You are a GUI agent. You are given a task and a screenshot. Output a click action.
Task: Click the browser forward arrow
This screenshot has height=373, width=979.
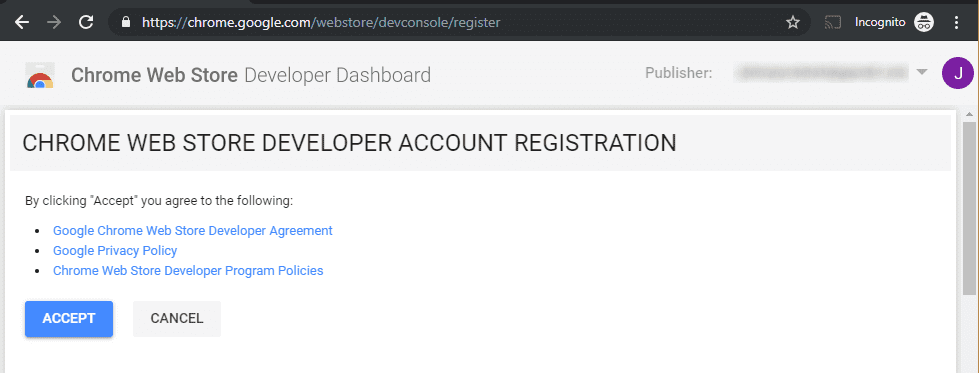click(x=54, y=22)
